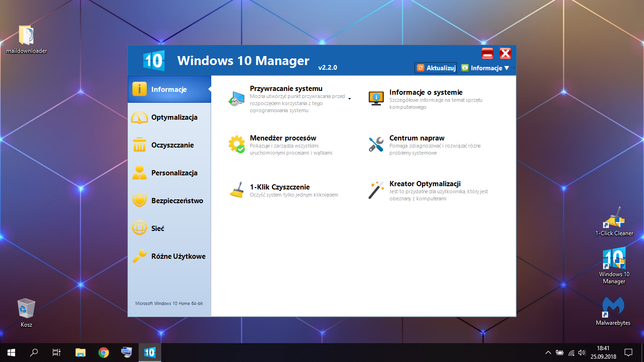Select the Malwarebytes desktop shortcut
This screenshot has width=644, height=362.
click(613, 311)
